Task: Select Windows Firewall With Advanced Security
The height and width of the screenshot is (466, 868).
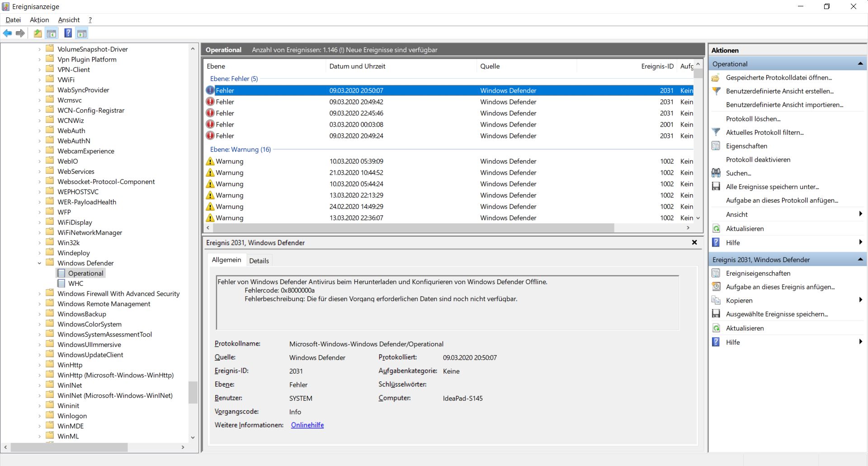Action: [118, 294]
